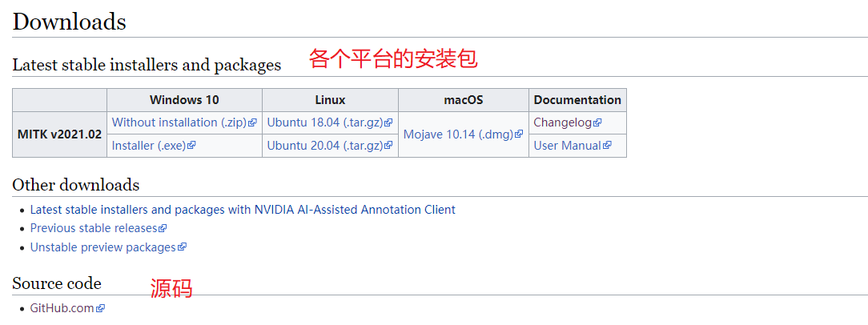Screen dimensions: 868x325
Task: Click the external-link icon beside Ubuntu 18.04
Action: (x=388, y=123)
